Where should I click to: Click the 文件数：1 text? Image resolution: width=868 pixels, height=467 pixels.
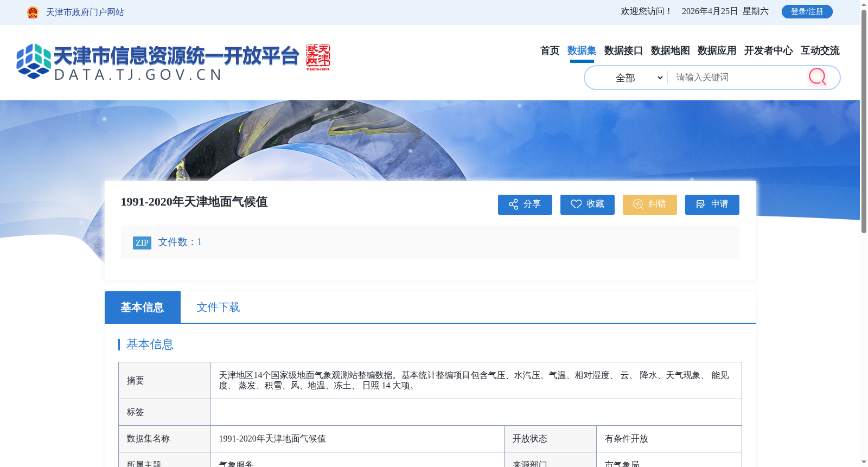(x=180, y=242)
